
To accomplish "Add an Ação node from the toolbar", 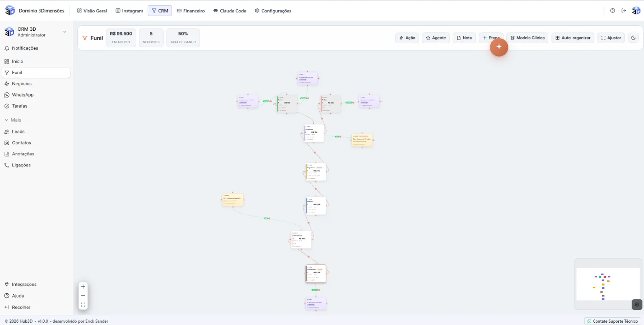I will pos(407,38).
